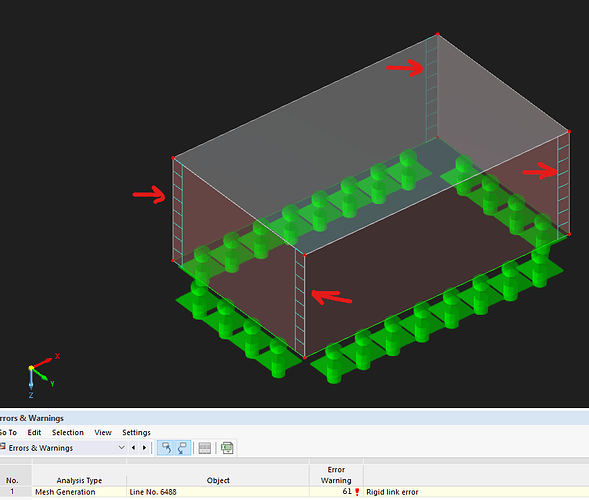The image size is (589, 500).
Task: Click the Errors & Warnings table icon
Action: [x=3, y=447]
